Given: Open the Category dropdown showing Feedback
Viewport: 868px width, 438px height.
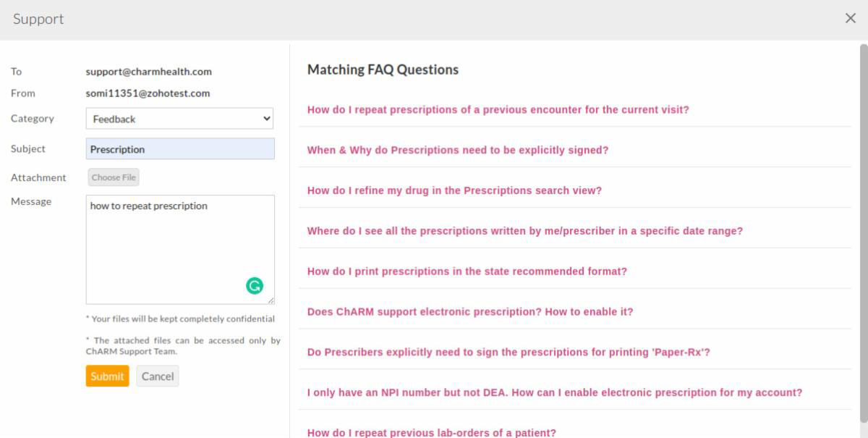Looking at the screenshot, I should click(x=179, y=119).
